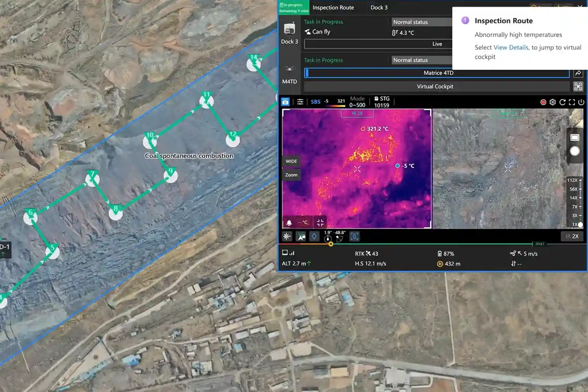The height and width of the screenshot is (392, 588).
Task: Select the Inspection Route tab
Action: coord(333,7)
